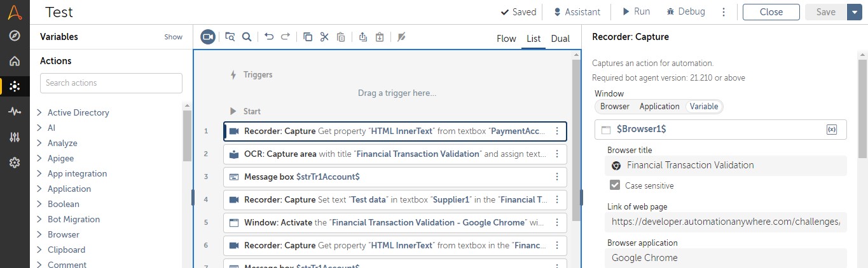Image resolution: width=868 pixels, height=268 pixels.
Task: Select the Application window option
Action: pos(659,107)
